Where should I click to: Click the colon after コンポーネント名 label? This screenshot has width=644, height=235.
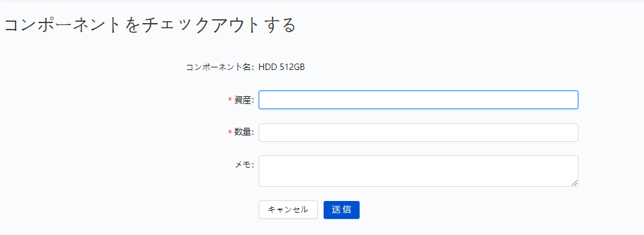[253, 67]
